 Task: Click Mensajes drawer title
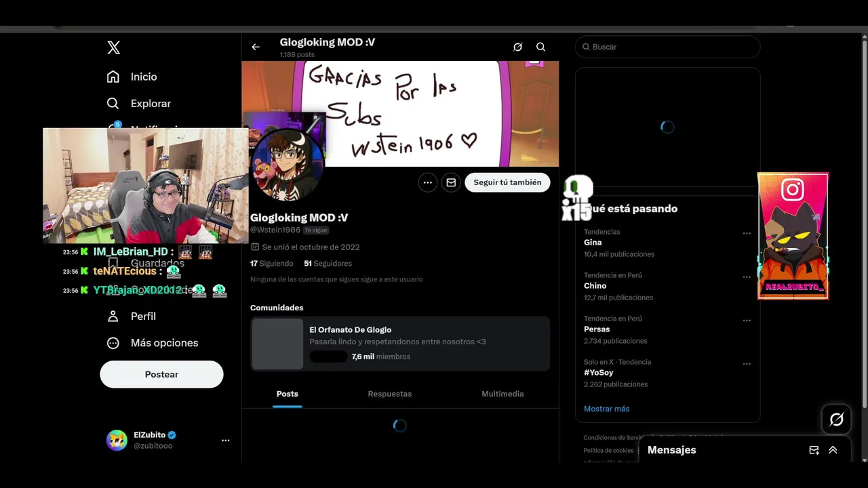point(671,450)
